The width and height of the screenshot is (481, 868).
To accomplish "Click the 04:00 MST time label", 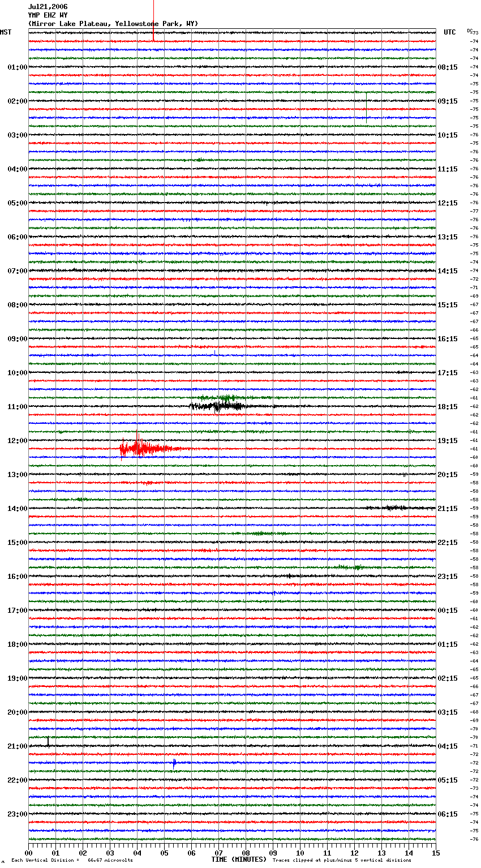I will point(18,169).
